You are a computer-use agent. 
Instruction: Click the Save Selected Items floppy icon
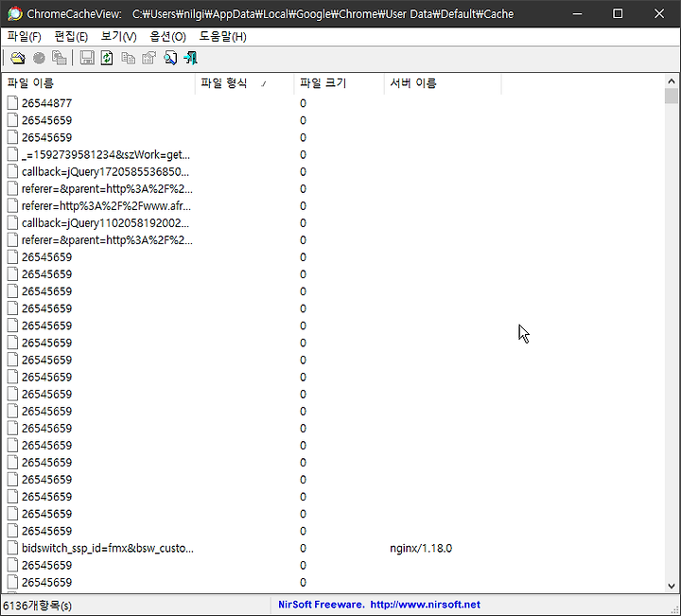tap(87, 59)
